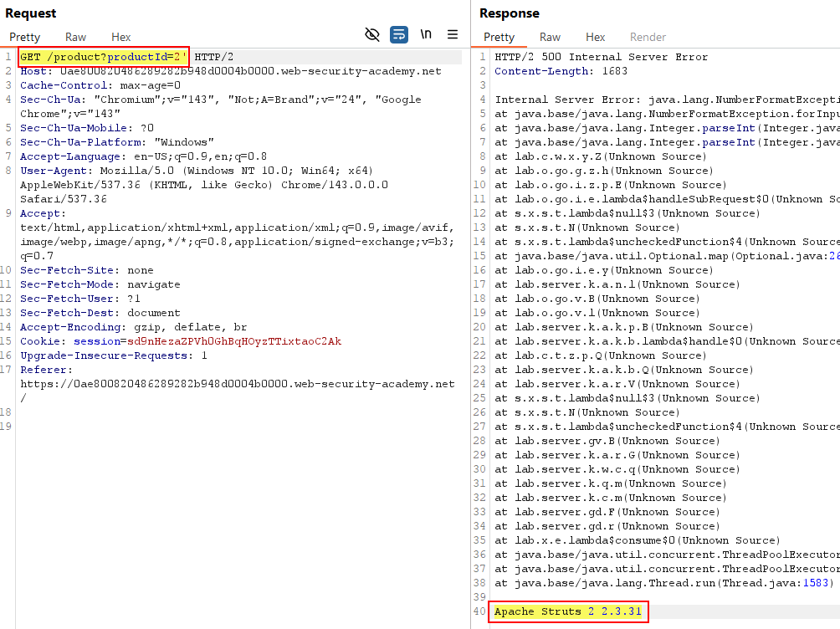
Task: Toggle the word wrap icon in Request
Action: click(x=399, y=34)
